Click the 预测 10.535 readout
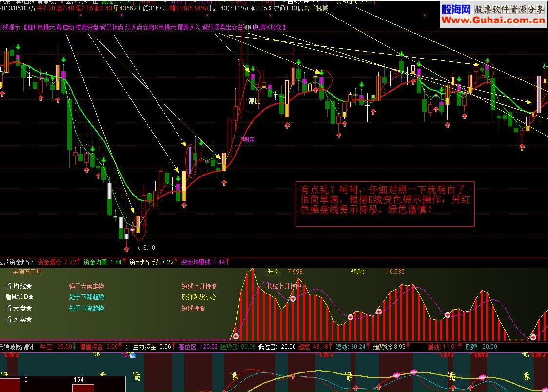 pyautogui.click(x=378, y=272)
